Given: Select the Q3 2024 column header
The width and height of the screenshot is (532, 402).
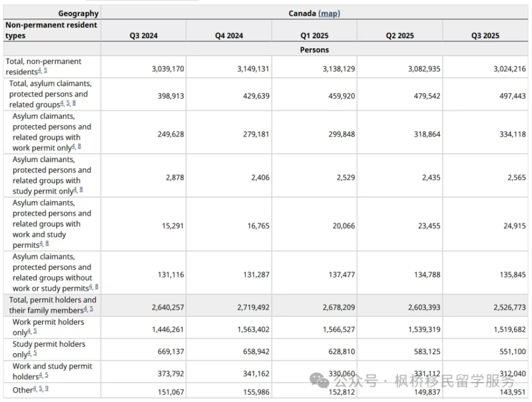Looking at the screenshot, I should pyautogui.click(x=143, y=36).
